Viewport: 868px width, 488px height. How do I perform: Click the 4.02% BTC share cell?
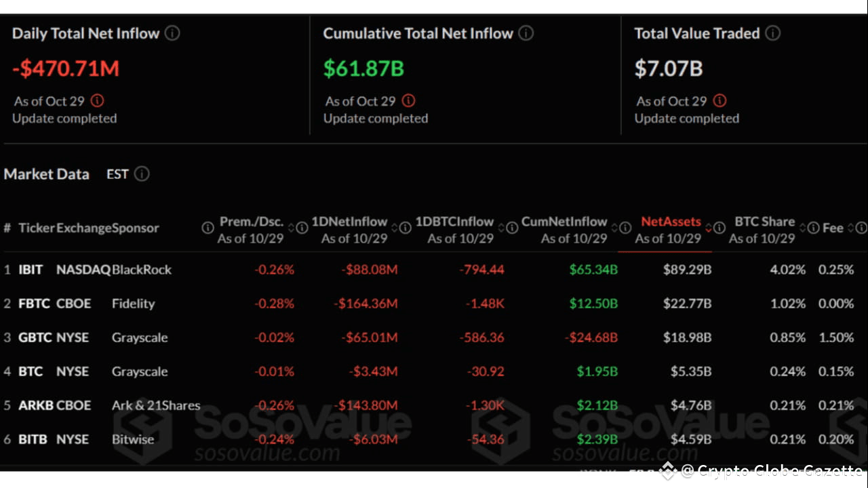pos(787,270)
